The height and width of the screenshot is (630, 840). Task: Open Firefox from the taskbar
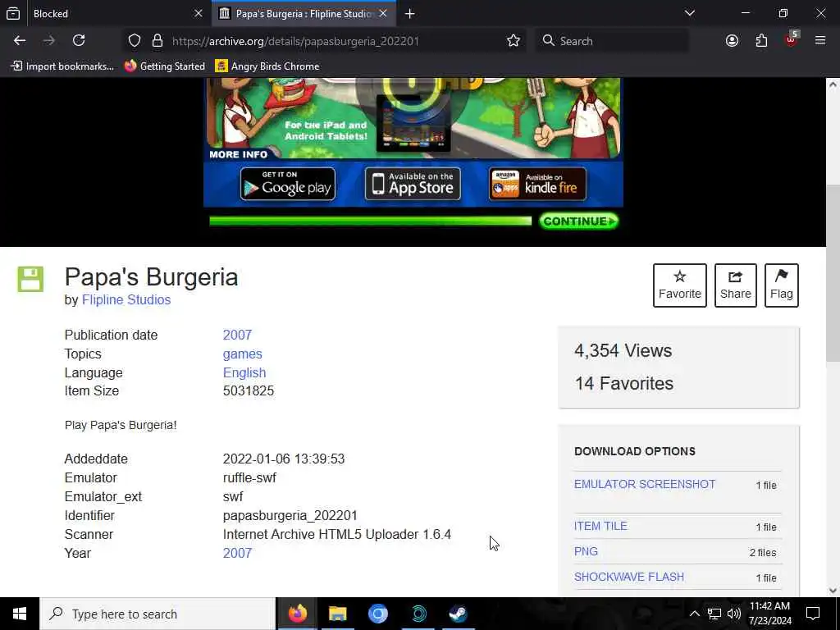[297, 614]
